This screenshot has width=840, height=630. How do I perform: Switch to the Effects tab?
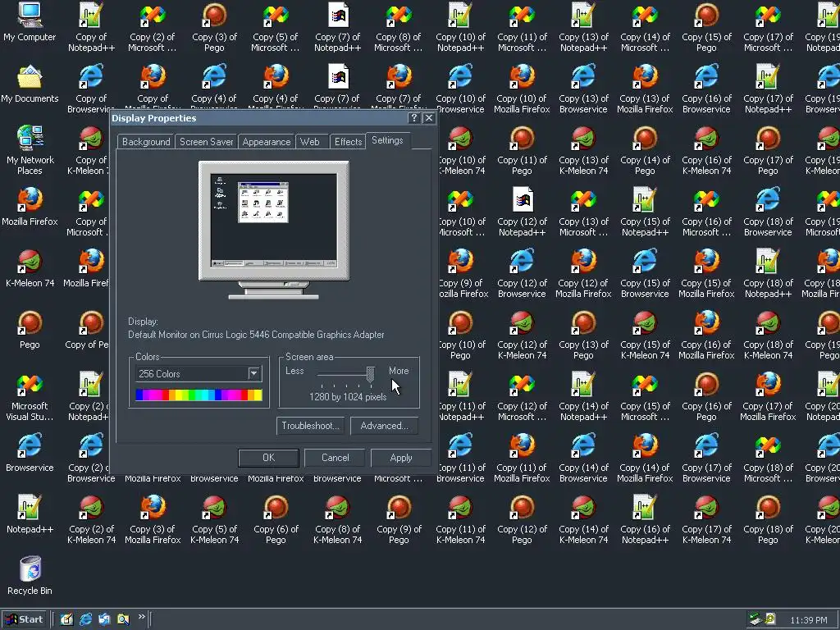point(348,142)
